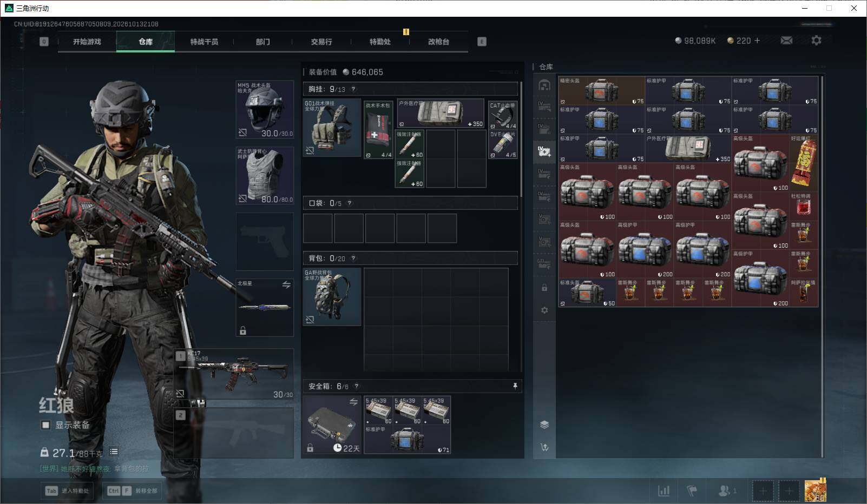Open the statistics bar-chart icon
The width and height of the screenshot is (867, 504).
coord(664,490)
